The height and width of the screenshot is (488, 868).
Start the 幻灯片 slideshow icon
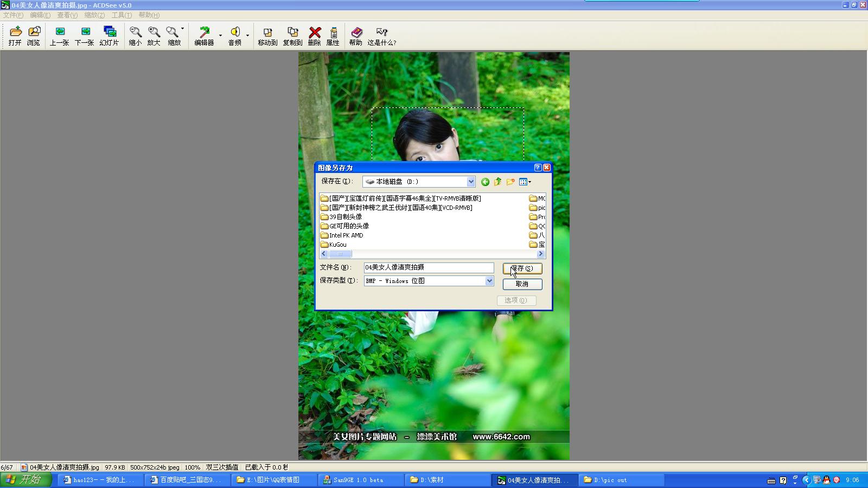(x=109, y=36)
